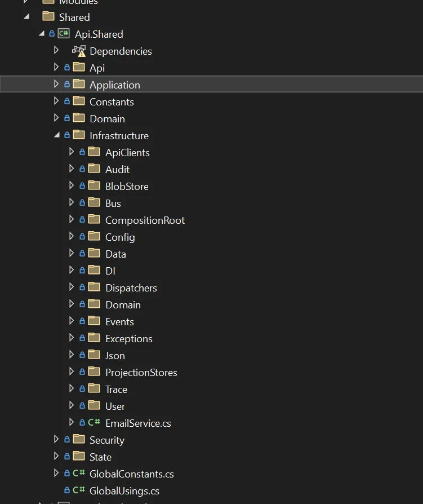Click the Config folder icon
423x504 pixels.
[x=94, y=236]
